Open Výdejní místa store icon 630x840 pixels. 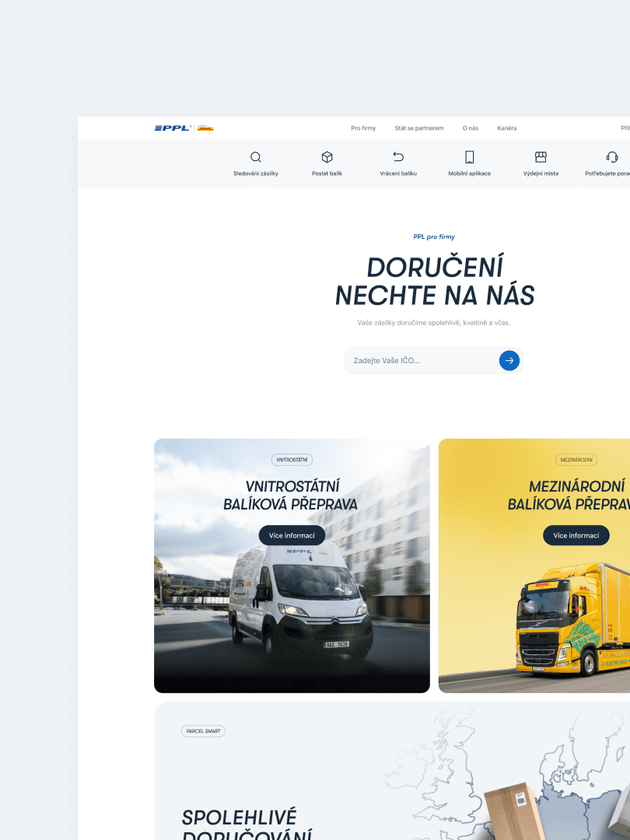(x=541, y=157)
